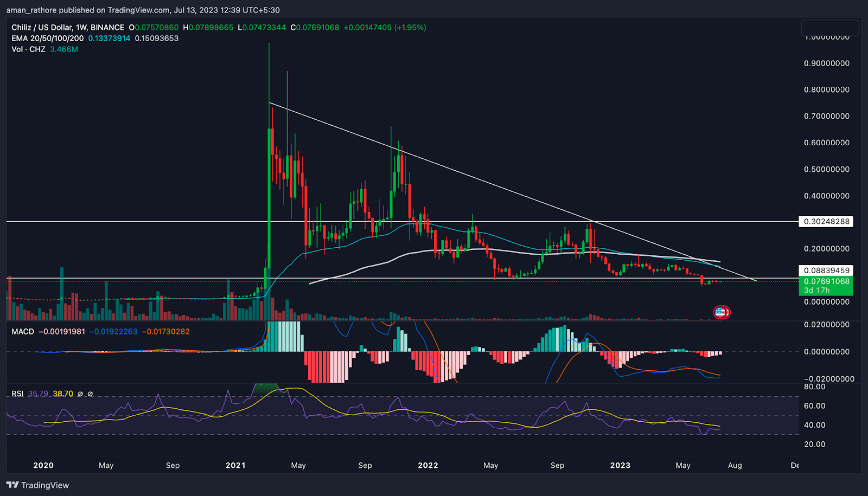This screenshot has width=868, height=496.
Task: Click the 0.50000000 price axis label
Action: point(827,169)
